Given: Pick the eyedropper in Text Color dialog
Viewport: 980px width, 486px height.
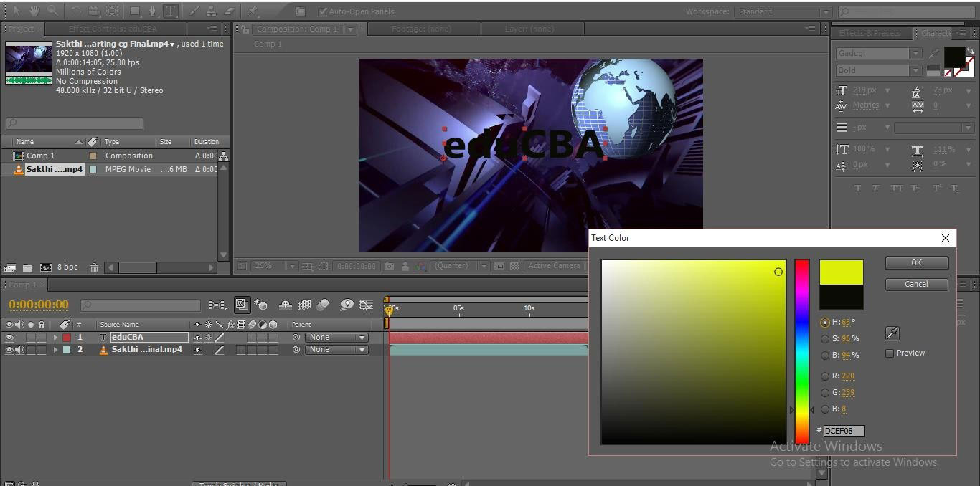Looking at the screenshot, I should (x=892, y=333).
